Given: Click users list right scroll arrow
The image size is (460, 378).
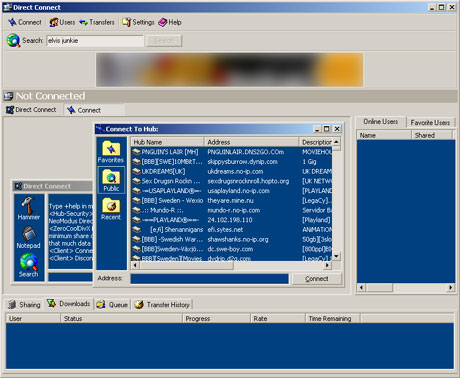Looking at the screenshot, I should coord(451,287).
